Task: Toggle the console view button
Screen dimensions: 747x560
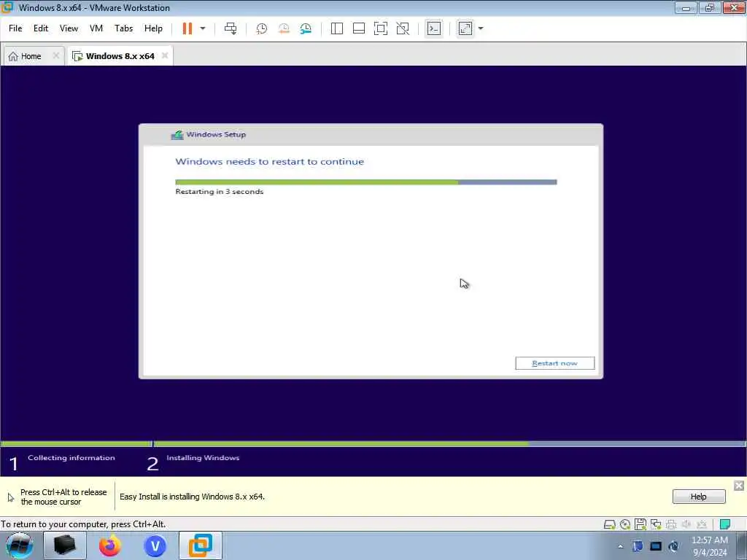Action: point(433,28)
